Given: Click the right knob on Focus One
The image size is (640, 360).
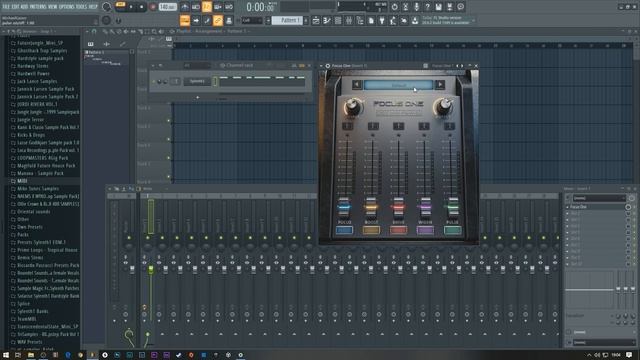Looking at the screenshot, I should click(443, 107).
